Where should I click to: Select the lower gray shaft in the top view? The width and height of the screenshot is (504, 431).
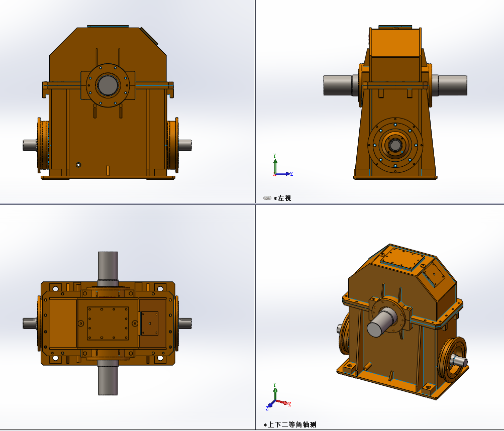108,377
